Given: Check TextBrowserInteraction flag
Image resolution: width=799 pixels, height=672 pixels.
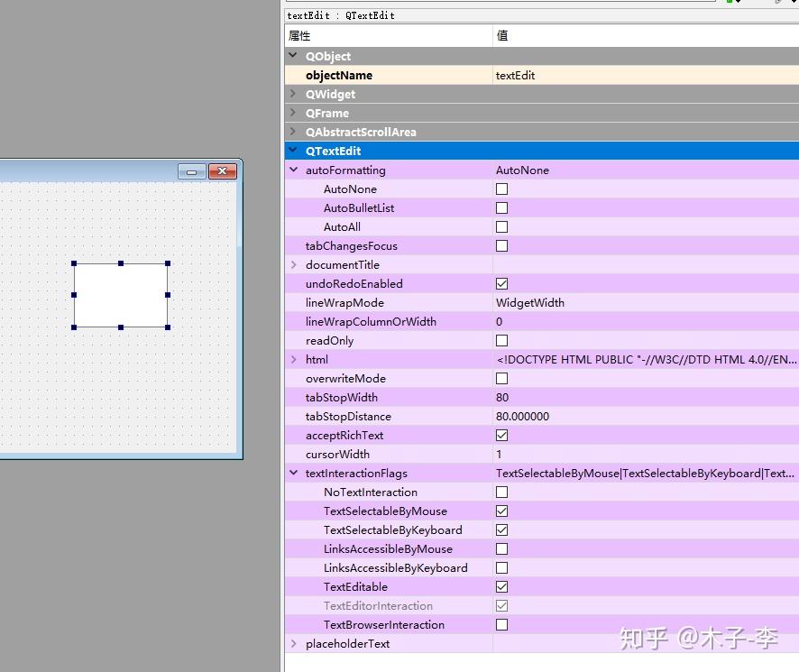Looking at the screenshot, I should pos(502,624).
